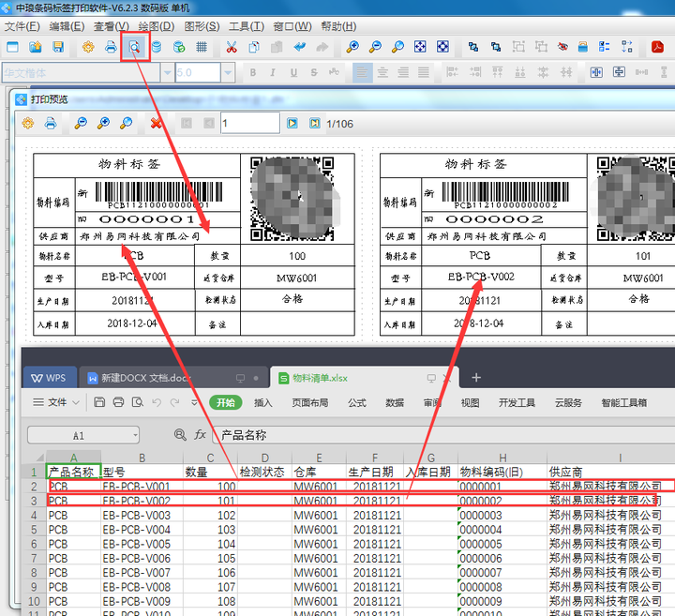Click the bring-to-front layer icon
This screenshot has height=616, width=675.
pyautogui.click(x=473, y=47)
